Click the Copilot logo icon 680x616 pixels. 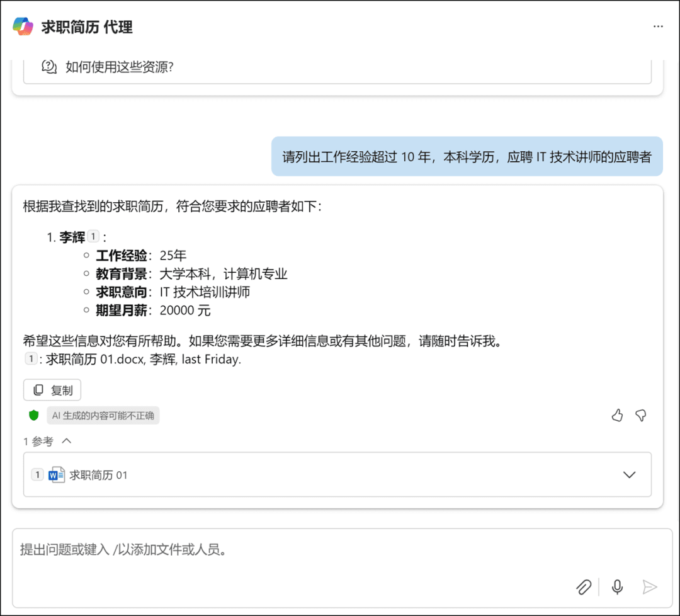point(23,26)
